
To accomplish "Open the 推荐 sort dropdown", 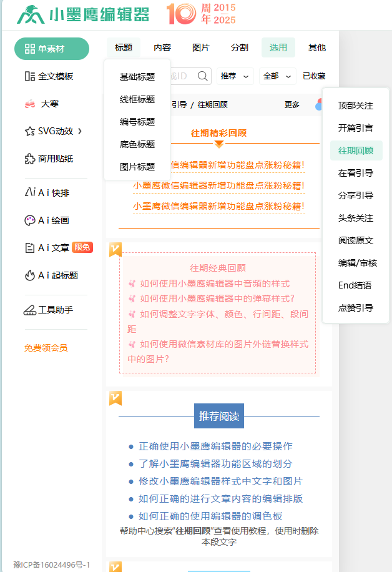I will tap(235, 76).
